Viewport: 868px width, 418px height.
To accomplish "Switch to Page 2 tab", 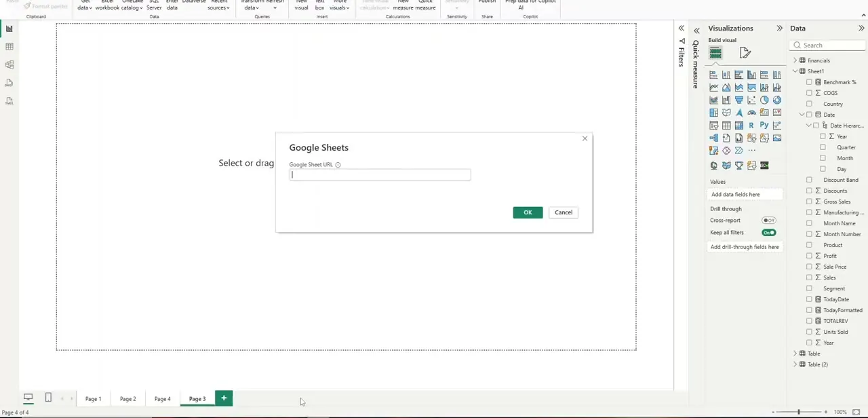I will 127,399.
